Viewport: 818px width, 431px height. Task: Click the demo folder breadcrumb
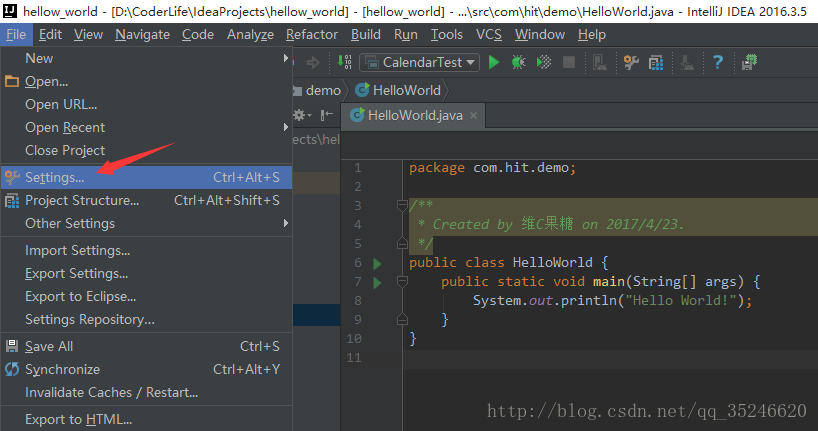point(317,90)
